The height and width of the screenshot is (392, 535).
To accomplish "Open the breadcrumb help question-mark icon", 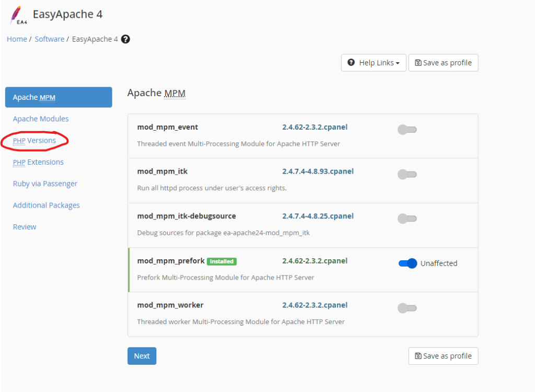I will (125, 39).
